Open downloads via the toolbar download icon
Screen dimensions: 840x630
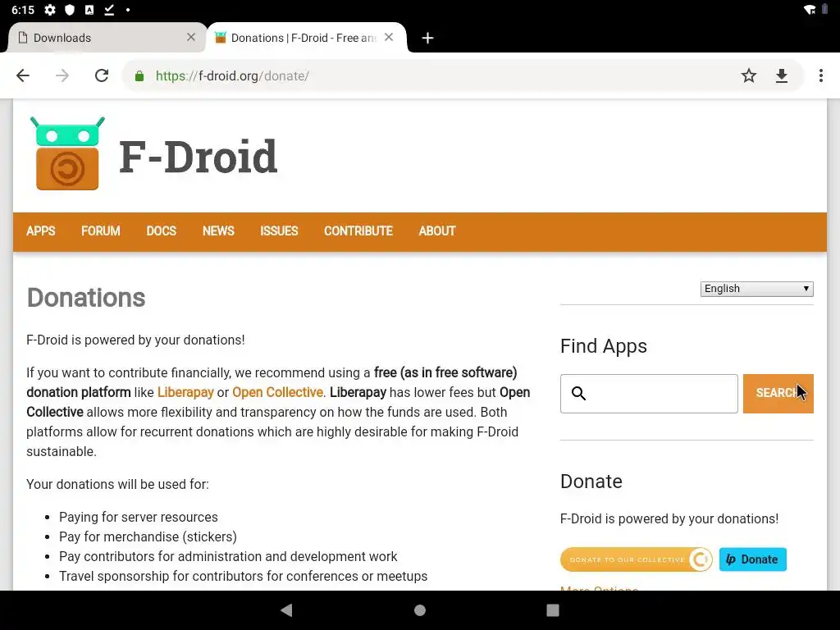[x=782, y=75]
